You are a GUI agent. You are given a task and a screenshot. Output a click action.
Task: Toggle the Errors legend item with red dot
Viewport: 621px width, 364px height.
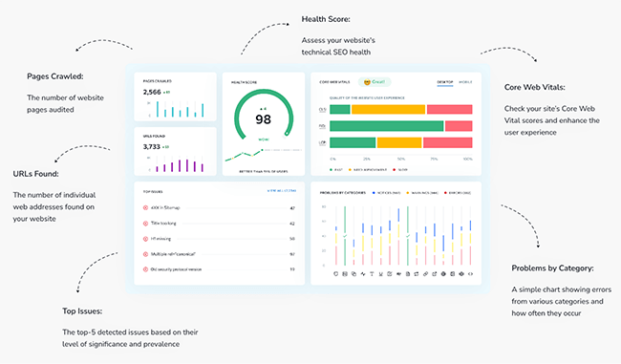pos(458,193)
